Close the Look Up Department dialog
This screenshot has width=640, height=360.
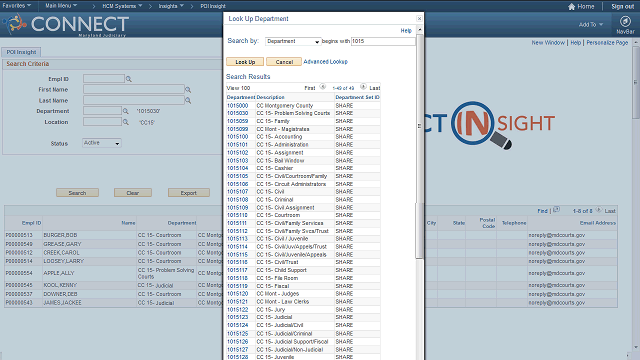419,18
